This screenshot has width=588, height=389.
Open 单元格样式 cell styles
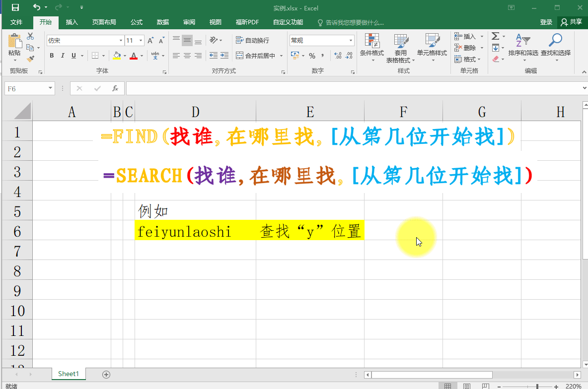[432, 47]
